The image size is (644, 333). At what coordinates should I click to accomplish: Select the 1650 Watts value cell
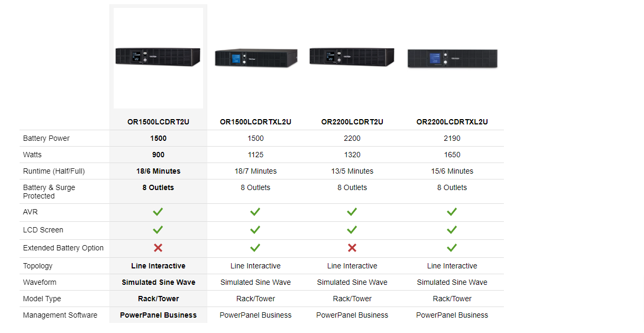click(x=452, y=155)
